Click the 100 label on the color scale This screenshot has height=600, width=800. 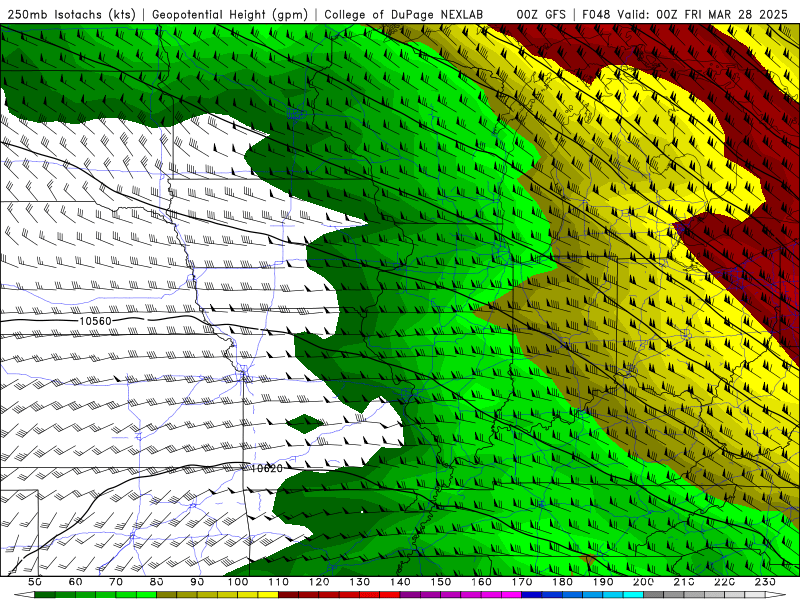point(238,582)
